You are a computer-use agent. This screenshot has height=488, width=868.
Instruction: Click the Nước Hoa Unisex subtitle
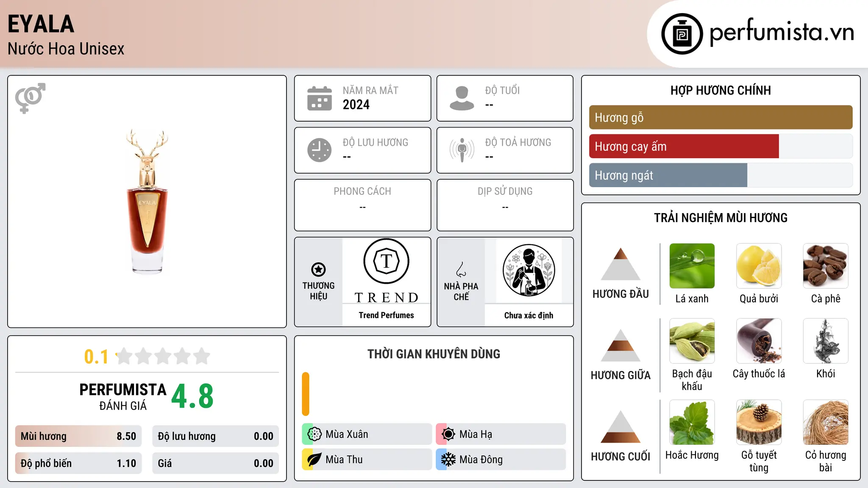(66, 49)
